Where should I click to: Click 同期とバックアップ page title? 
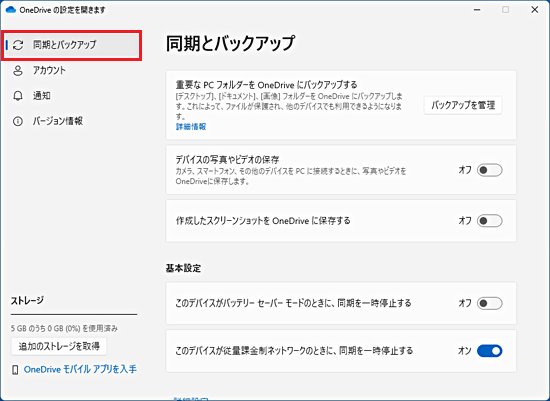click(230, 43)
